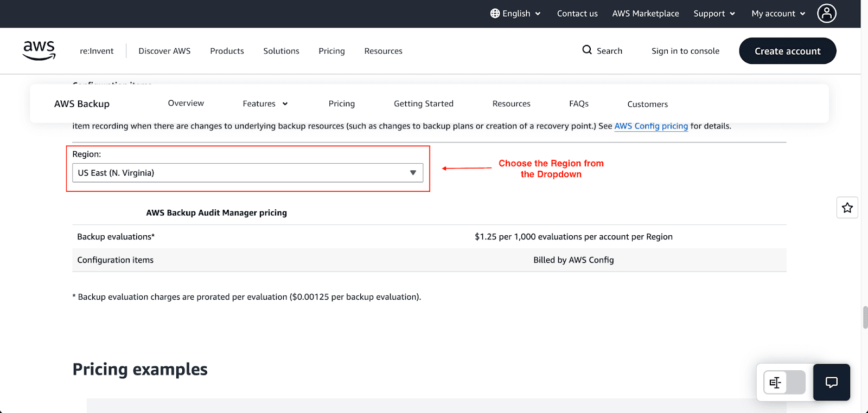Expand the My account menu
Viewport: 868px width, 413px height.
778,14
